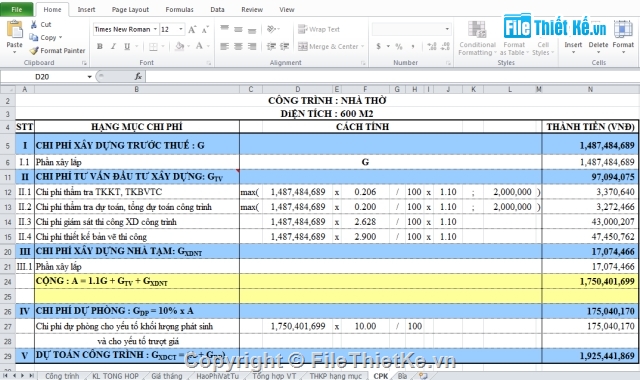Click the Insert Worksheet icon after Bìa
The width and height of the screenshot is (640, 380).
pyautogui.click(x=423, y=376)
